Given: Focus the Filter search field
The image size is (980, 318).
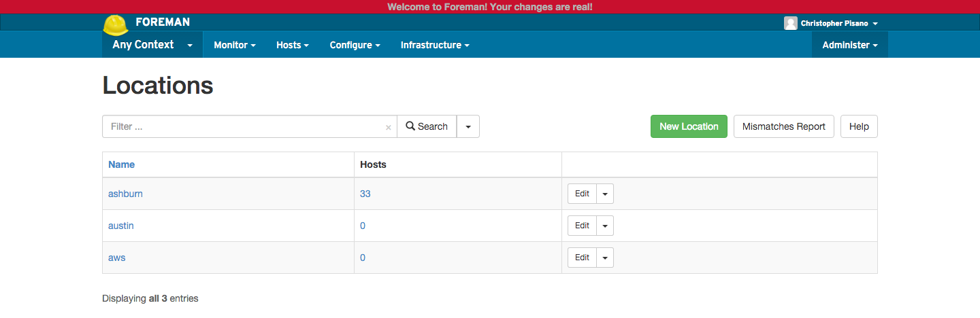Looking at the screenshot, I should (245, 126).
